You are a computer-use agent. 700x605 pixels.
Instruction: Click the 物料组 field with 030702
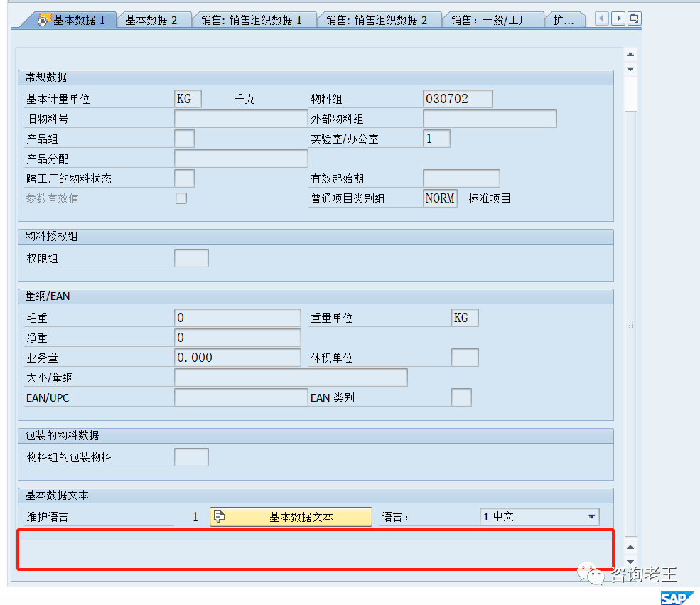458,99
